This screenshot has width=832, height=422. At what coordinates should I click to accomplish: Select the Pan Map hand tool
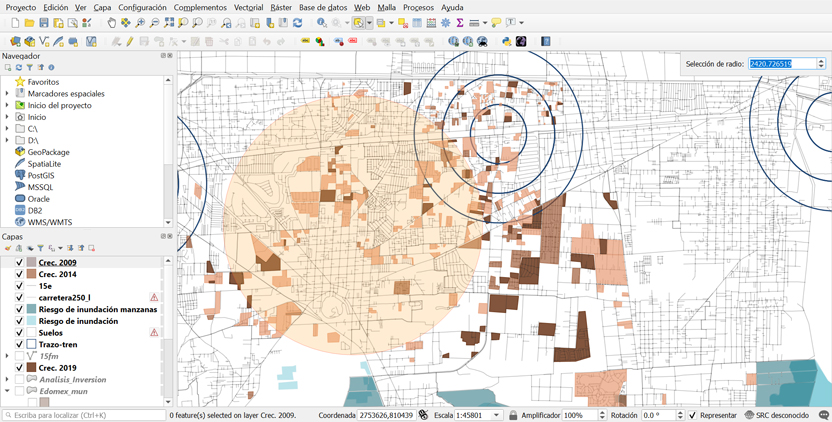click(x=111, y=22)
